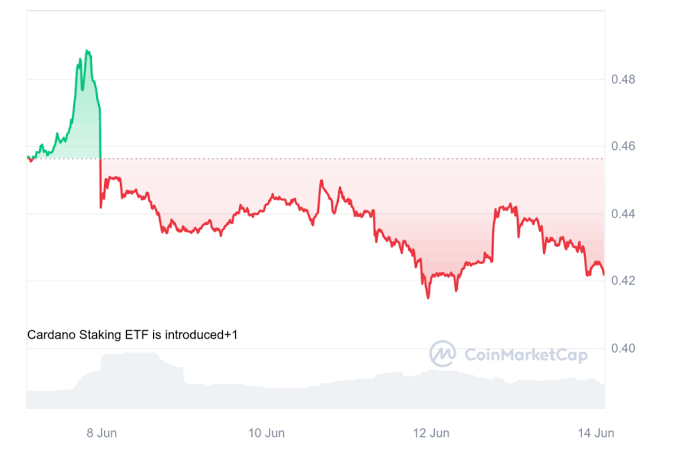Select the 0.40 price axis label
Viewport: 678px width, 452px height.
(x=623, y=348)
